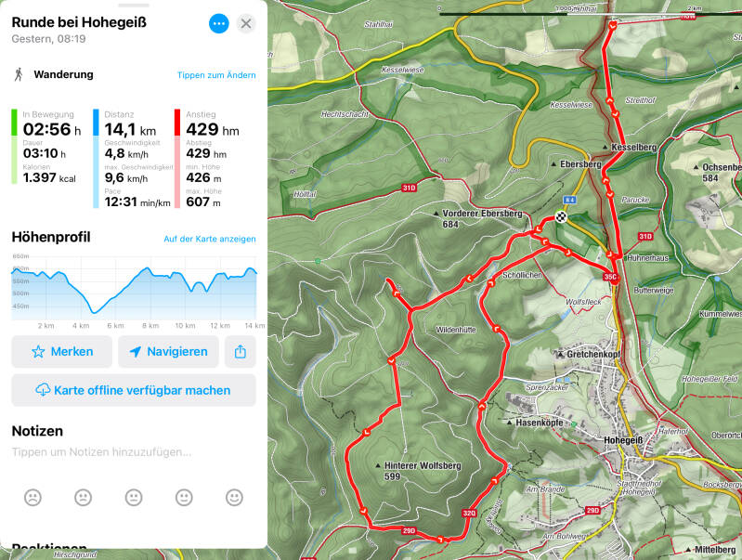The height and width of the screenshot is (560, 742).
Task: Tap the hiking activity icon
Action: coord(19,74)
